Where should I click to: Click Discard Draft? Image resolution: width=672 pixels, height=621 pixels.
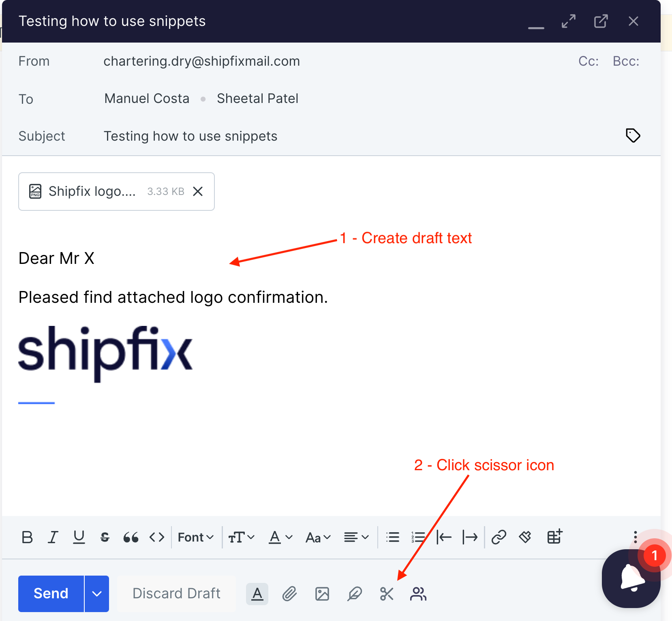(x=176, y=593)
